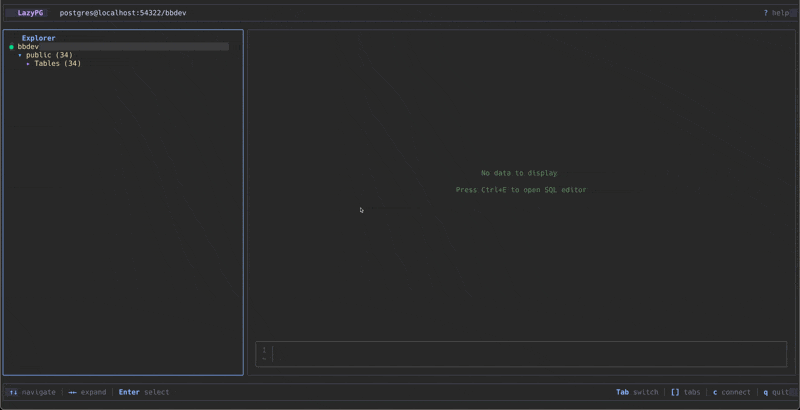Select the Explorer panel title

[x=38, y=38]
